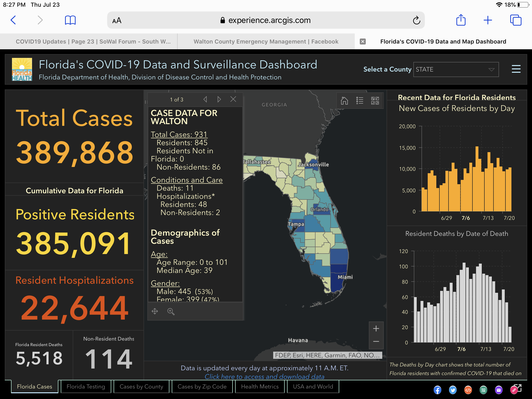Switch to the Florida Testing tab
This screenshot has width=532, height=399.
pyautogui.click(x=86, y=387)
